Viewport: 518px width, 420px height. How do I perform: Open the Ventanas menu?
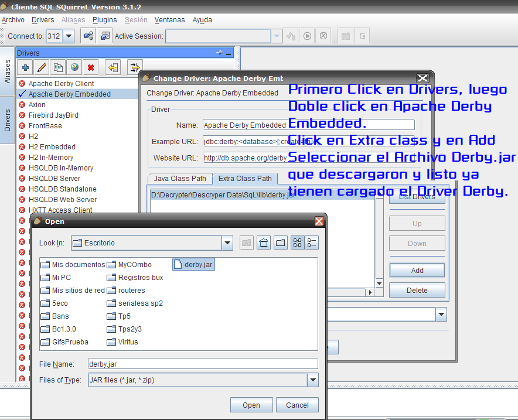pyautogui.click(x=169, y=20)
